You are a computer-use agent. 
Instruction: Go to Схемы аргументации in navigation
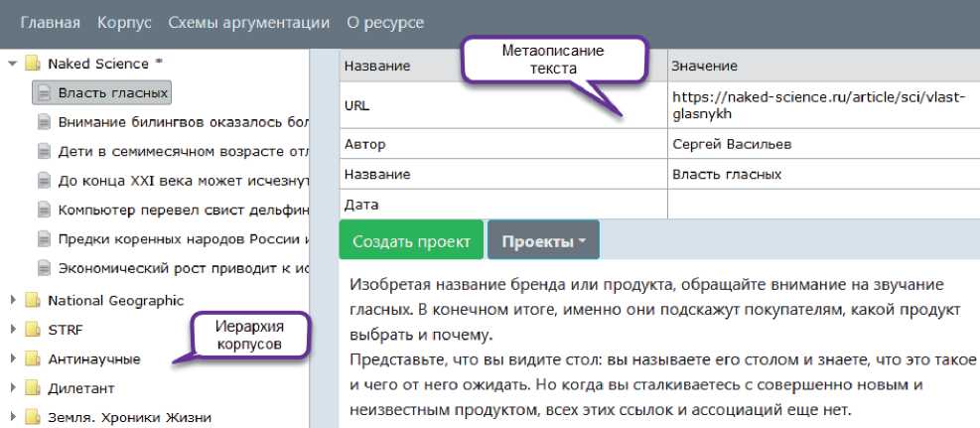(x=248, y=22)
